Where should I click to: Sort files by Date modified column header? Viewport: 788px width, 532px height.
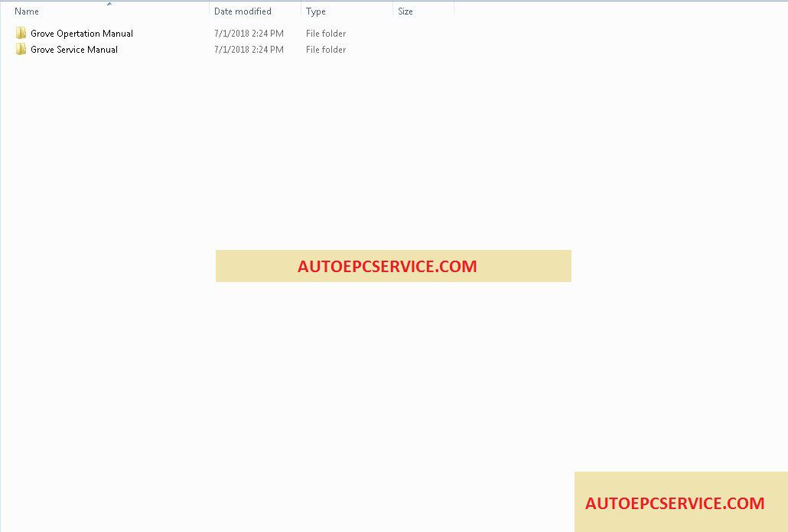click(243, 11)
